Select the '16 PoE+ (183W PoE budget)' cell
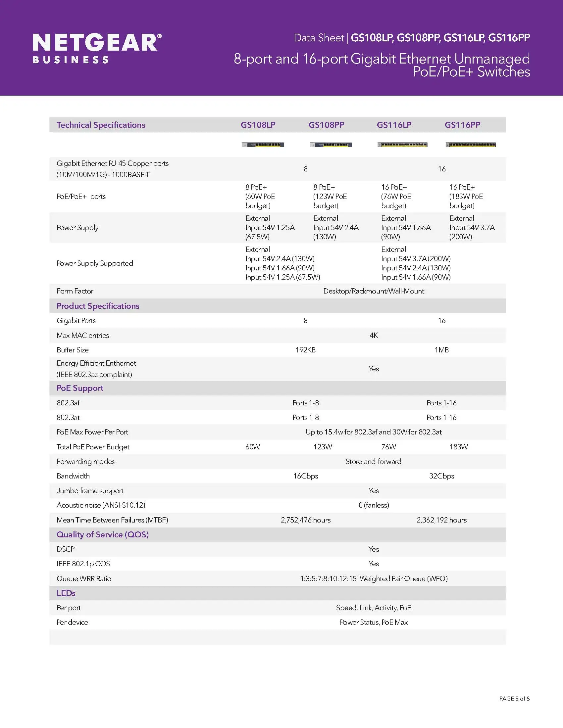This screenshot has width=563, height=728. pos(466,196)
